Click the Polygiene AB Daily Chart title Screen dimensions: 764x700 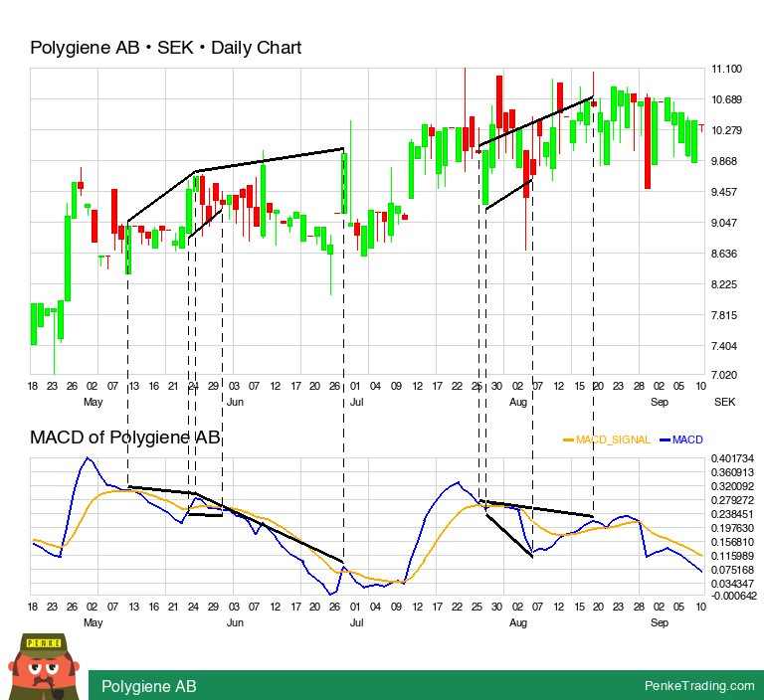click(165, 48)
